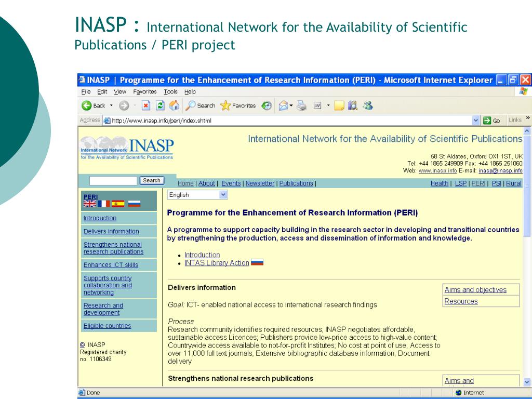Open the LSP section link
Viewport: 532px width, 399px height.
(461, 183)
